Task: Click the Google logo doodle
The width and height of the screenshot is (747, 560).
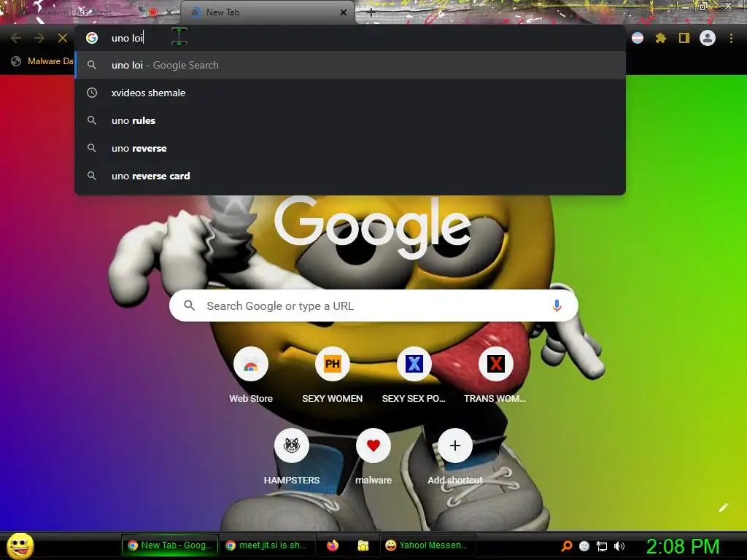Action: 373,227
